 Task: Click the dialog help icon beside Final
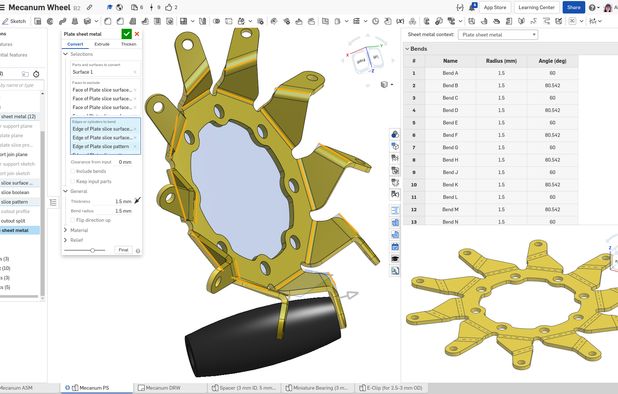138,251
